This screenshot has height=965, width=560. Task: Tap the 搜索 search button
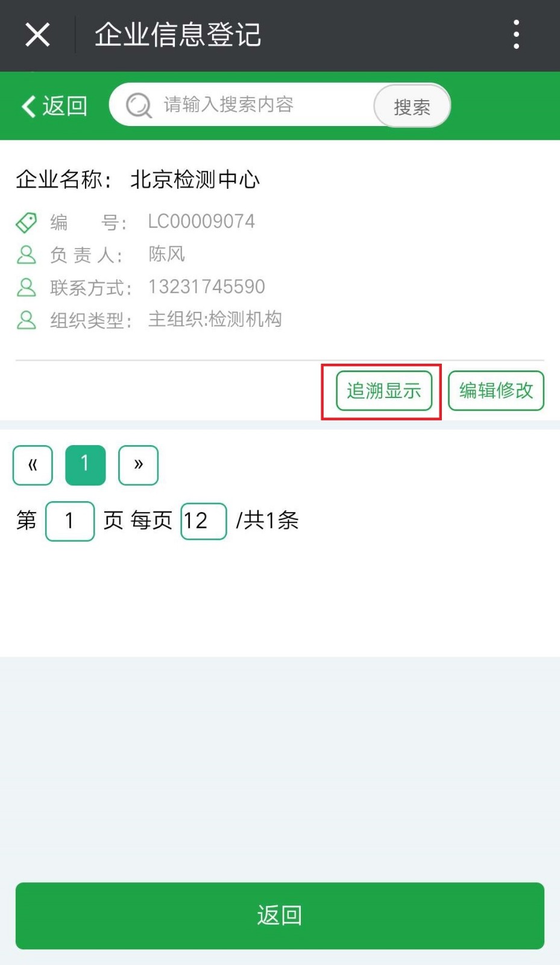coord(412,106)
